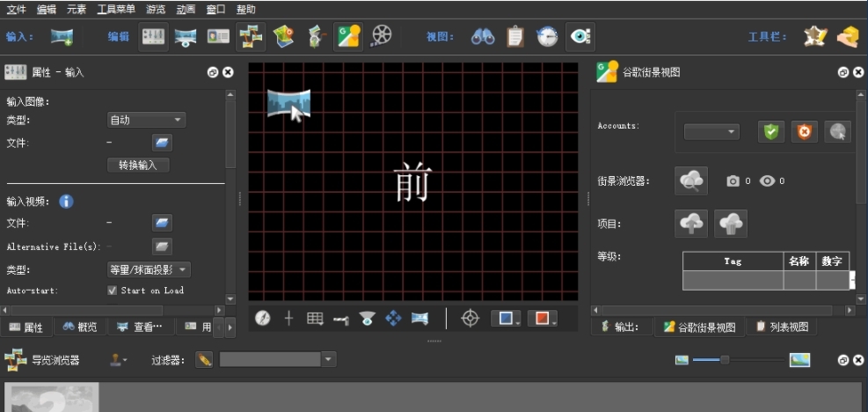868x412 pixels.
Task: Toggle grid tool under viewer
Action: click(315, 319)
